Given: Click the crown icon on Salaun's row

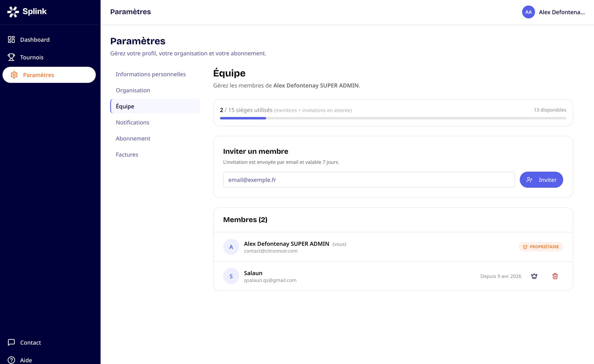Looking at the screenshot, I should [534, 276].
